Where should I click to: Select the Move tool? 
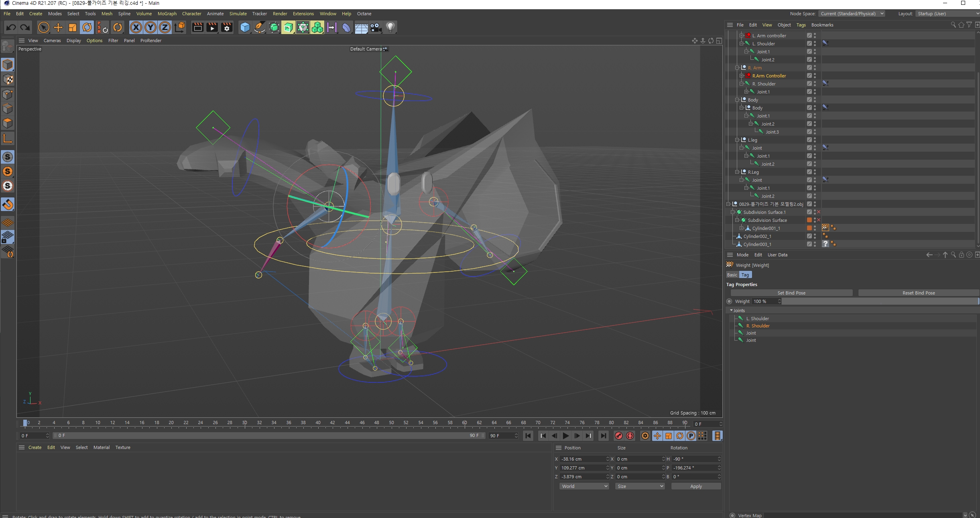58,27
